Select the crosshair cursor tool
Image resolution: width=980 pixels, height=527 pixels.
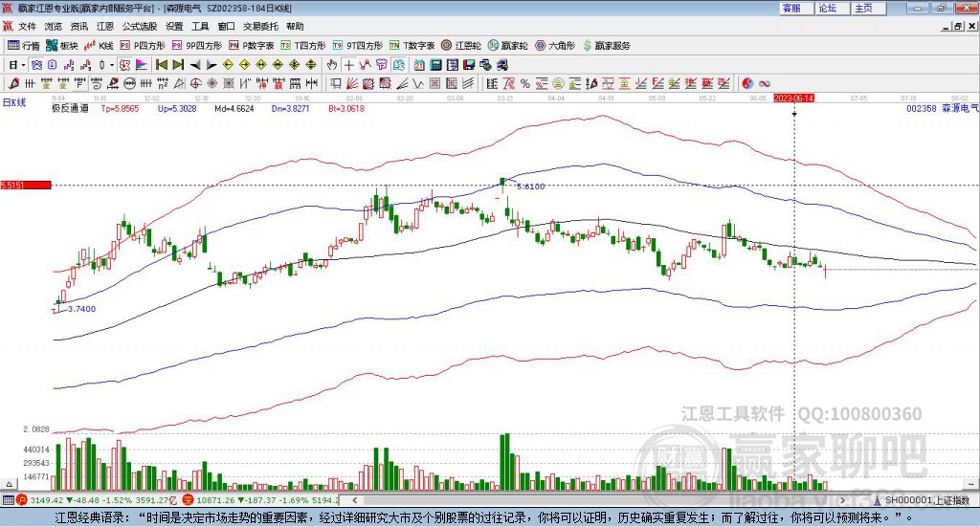tap(348, 65)
